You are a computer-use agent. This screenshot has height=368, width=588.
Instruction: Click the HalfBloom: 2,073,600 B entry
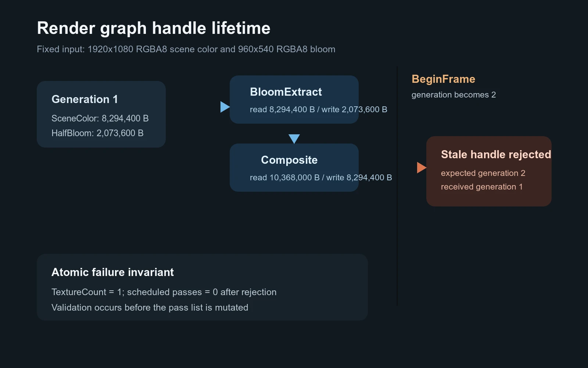(x=97, y=133)
